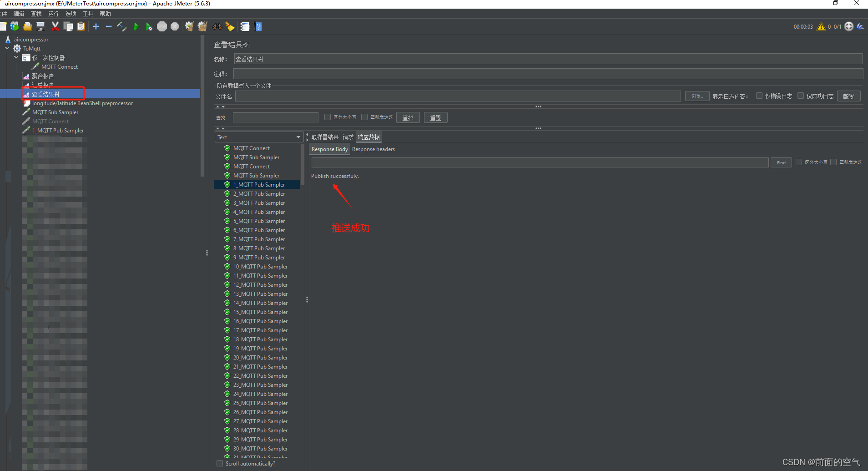Select the Response Body tab
868x471 pixels.
tap(330, 149)
